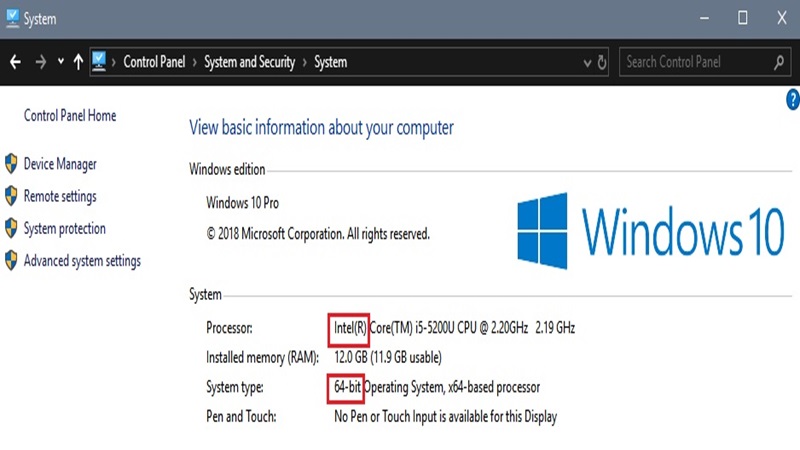Click the 12.0 GB installed memory value
This screenshot has width=800, height=450.
388,357
